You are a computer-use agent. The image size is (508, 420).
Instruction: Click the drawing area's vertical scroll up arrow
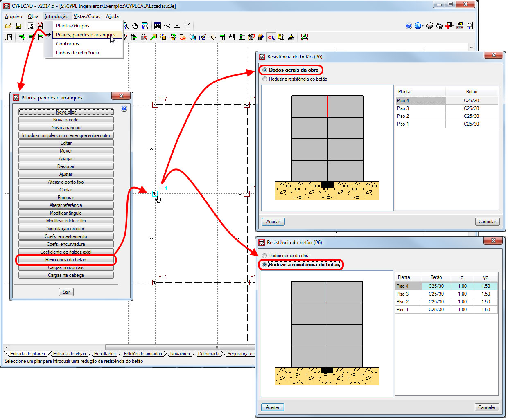click(472, 47)
